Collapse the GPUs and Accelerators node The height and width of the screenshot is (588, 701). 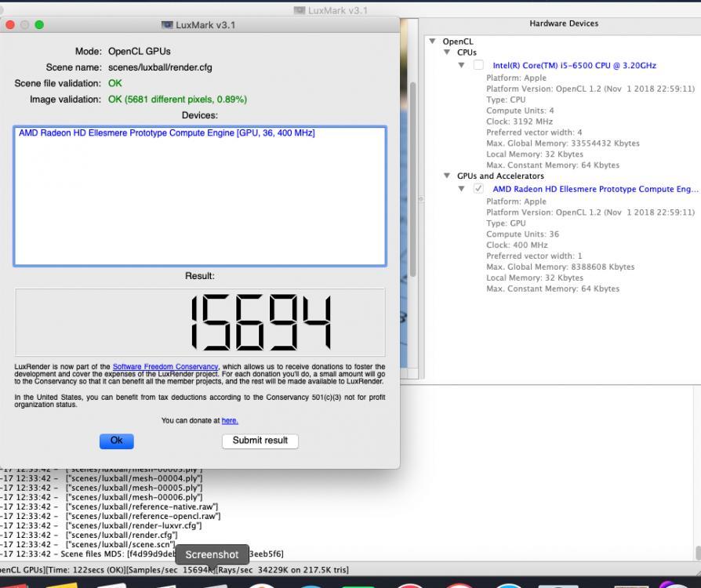(447, 176)
